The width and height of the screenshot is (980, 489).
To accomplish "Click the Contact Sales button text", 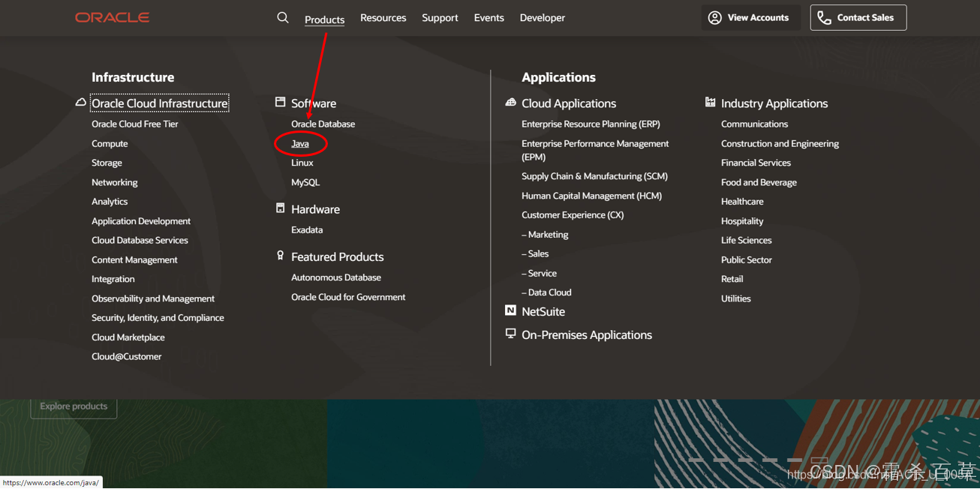I will point(865,17).
